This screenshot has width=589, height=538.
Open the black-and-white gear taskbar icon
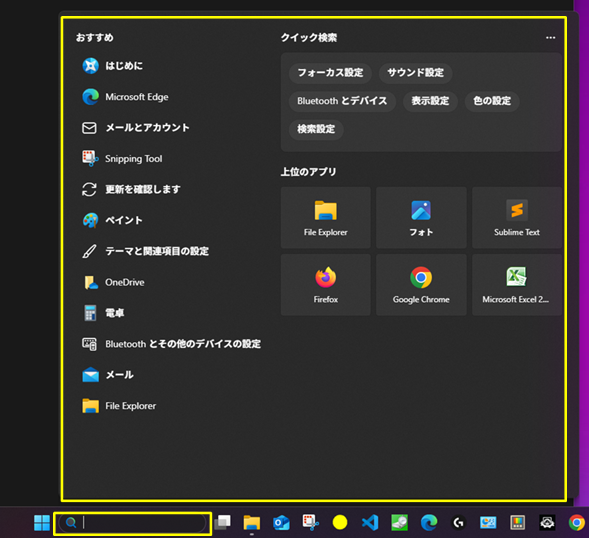(547, 523)
